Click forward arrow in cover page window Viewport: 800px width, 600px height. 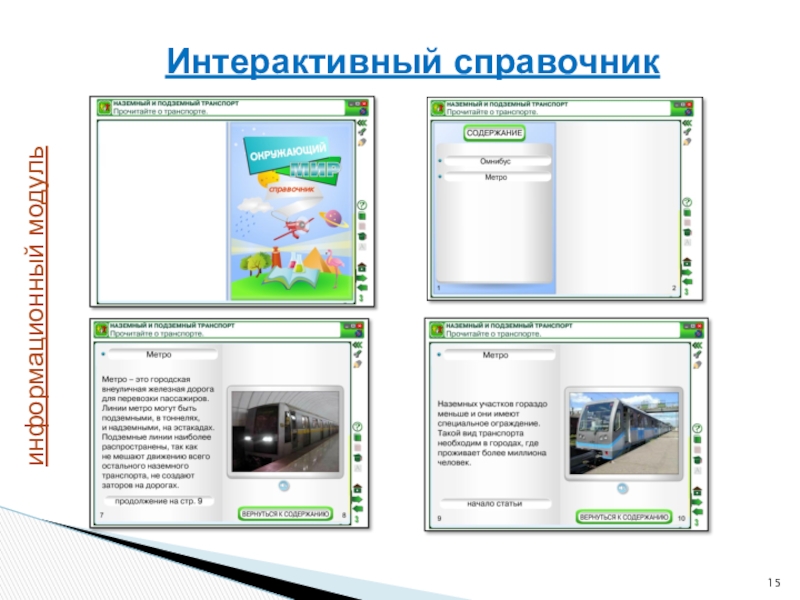pyautogui.click(x=362, y=279)
